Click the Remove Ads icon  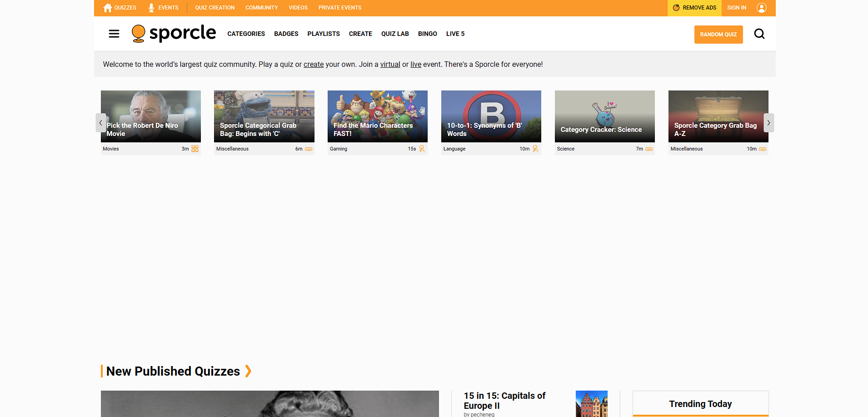[x=676, y=8]
